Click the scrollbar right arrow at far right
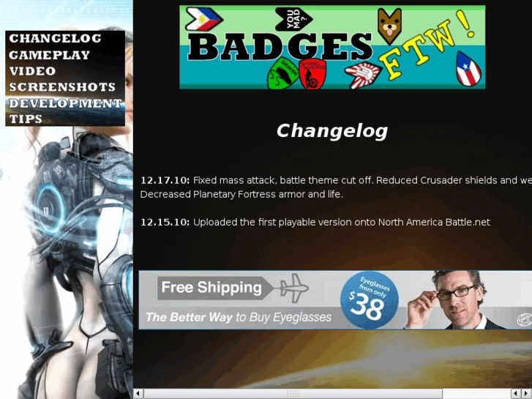Image resolution: width=532 pixels, height=399 pixels. point(527,394)
